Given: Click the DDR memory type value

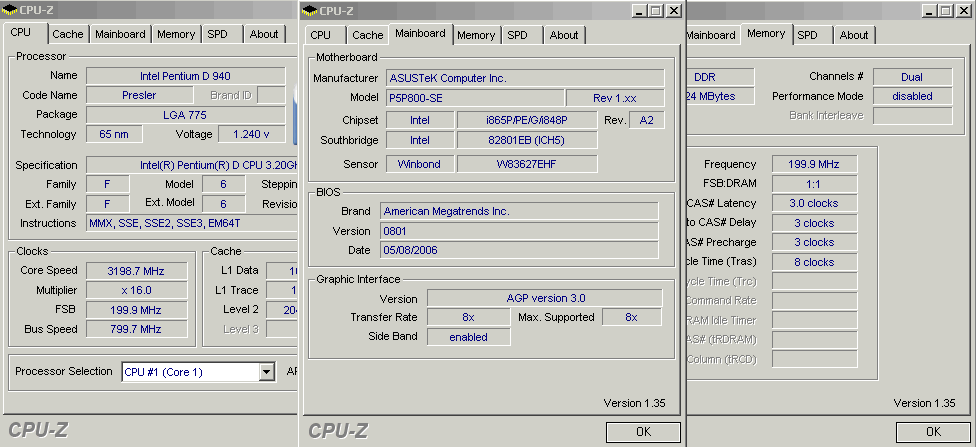Looking at the screenshot, I should (x=720, y=77).
